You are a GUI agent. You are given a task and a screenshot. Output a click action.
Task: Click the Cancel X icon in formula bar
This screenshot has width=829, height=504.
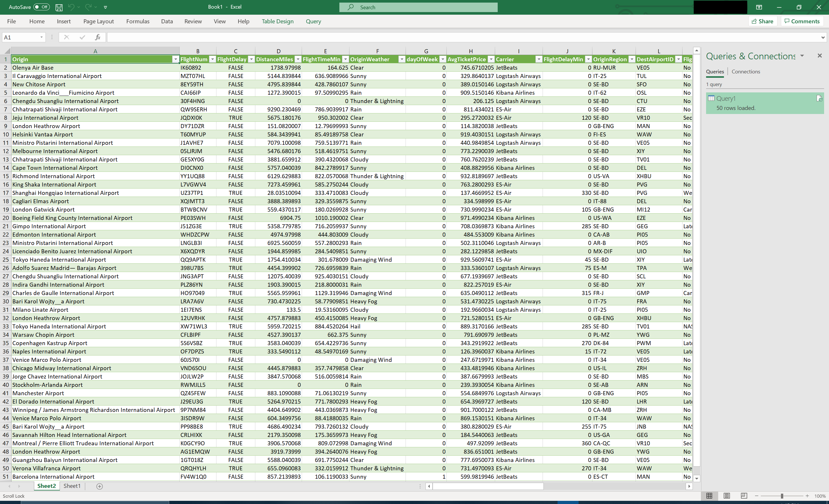point(66,37)
